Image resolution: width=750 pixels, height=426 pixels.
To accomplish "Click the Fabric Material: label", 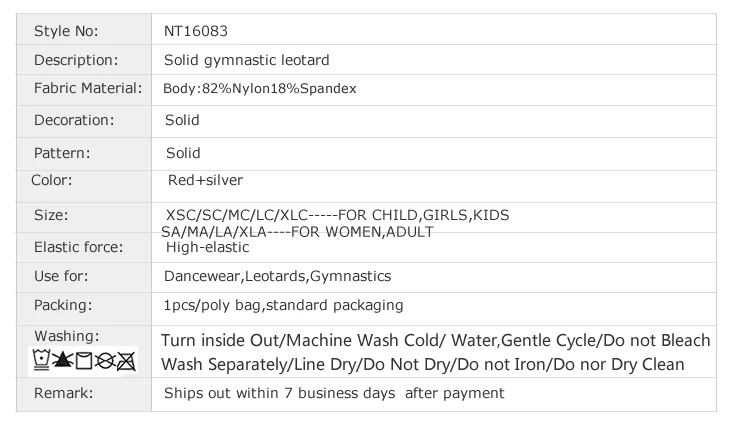I will click(88, 88).
